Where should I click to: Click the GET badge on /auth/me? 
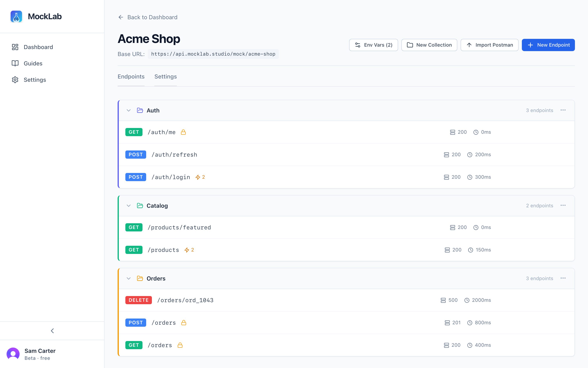[134, 132]
